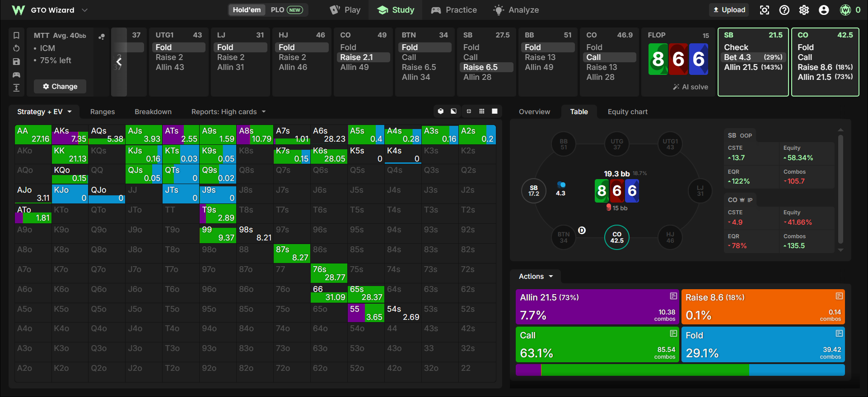Open the settings gear in top bar
This screenshot has height=397, width=868.
point(804,10)
